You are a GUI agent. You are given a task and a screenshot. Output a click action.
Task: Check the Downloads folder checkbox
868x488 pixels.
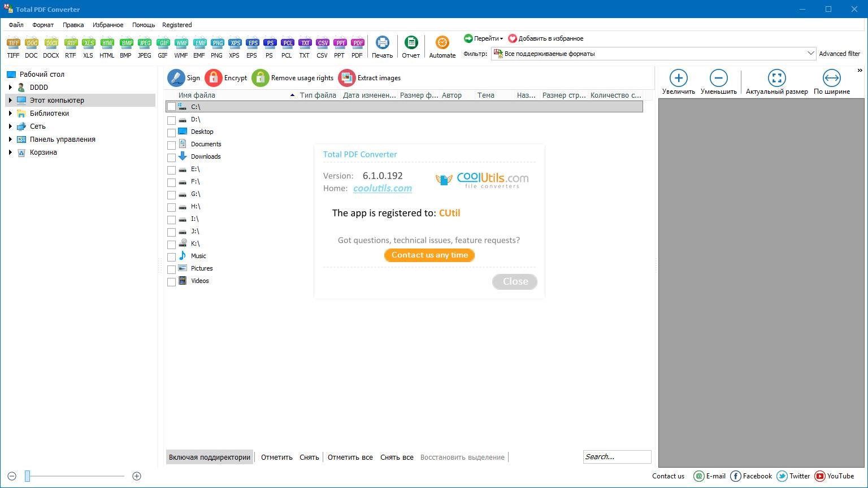point(171,158)
